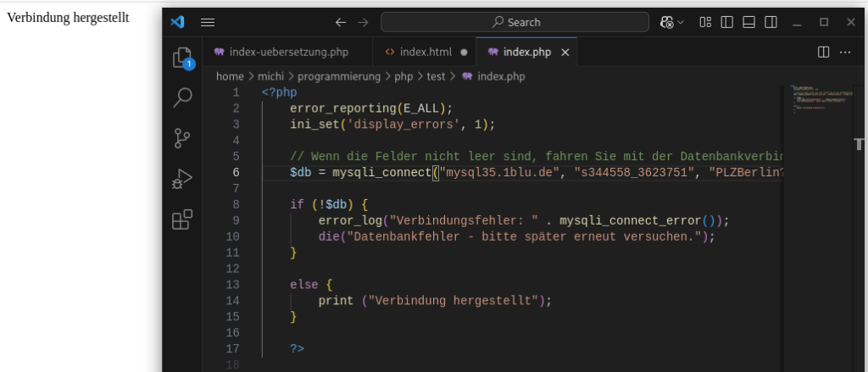This screenshot has height=372, width=868.
Task: Click the 'test' breadcrumb segment
Action: coord(436,76)
